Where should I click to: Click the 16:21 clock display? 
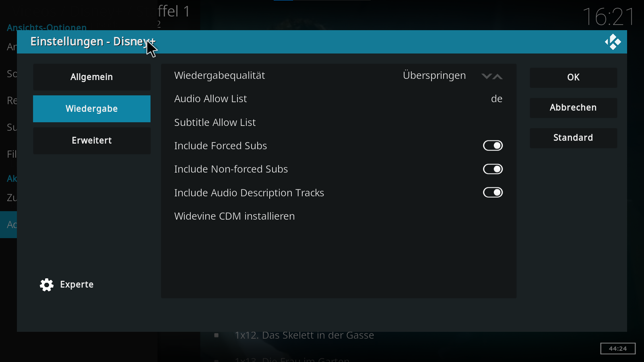(609, 17)
